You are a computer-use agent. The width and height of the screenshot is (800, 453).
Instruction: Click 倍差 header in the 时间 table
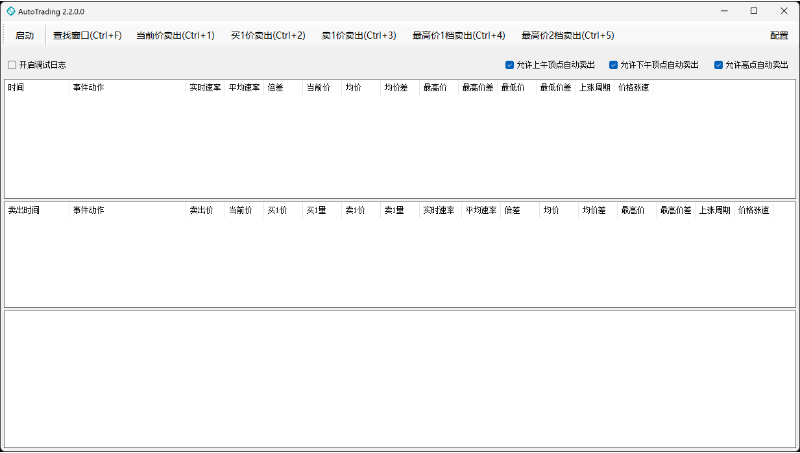283,87
